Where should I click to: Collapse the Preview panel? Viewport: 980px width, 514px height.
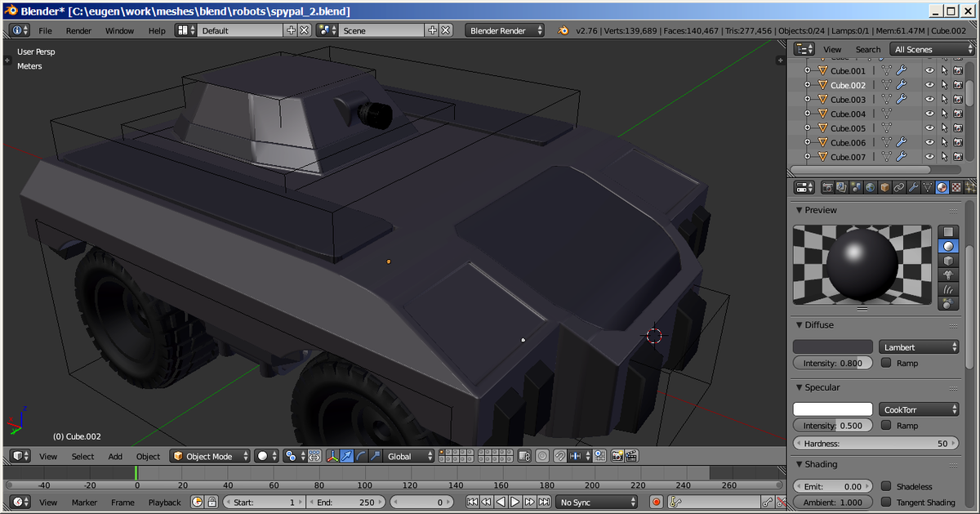pyautogui.click(x=799, y=210)
